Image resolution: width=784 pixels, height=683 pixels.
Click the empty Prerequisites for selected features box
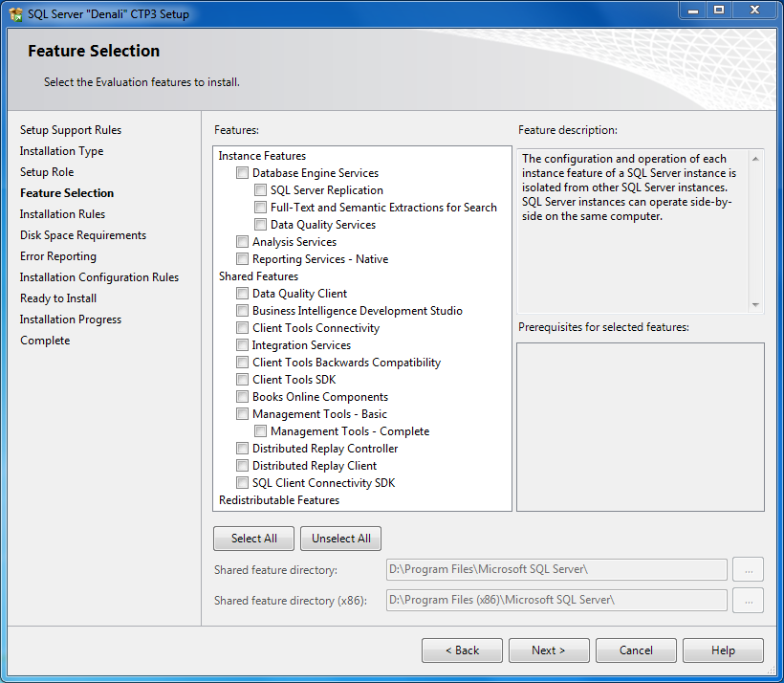[641, 427]
